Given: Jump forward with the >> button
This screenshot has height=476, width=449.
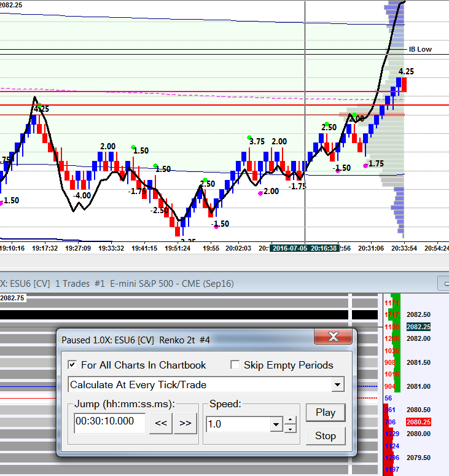Looking at the screenshot, I should pyautogui.click(x=185, y=423).
